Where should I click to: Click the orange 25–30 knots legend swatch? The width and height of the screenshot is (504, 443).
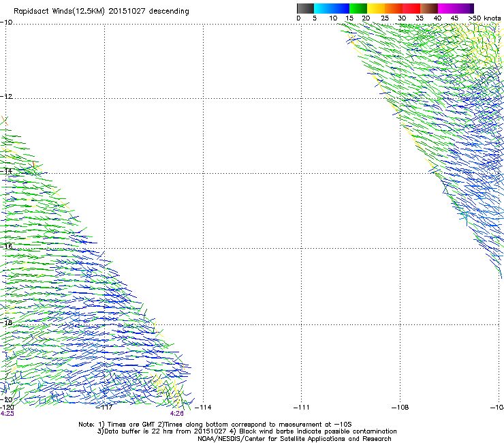point(394,8)
